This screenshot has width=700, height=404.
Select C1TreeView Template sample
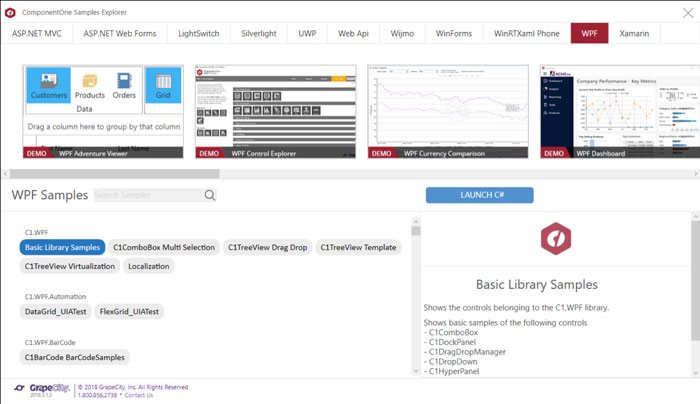pyautogui.click(x=358, y=247)
